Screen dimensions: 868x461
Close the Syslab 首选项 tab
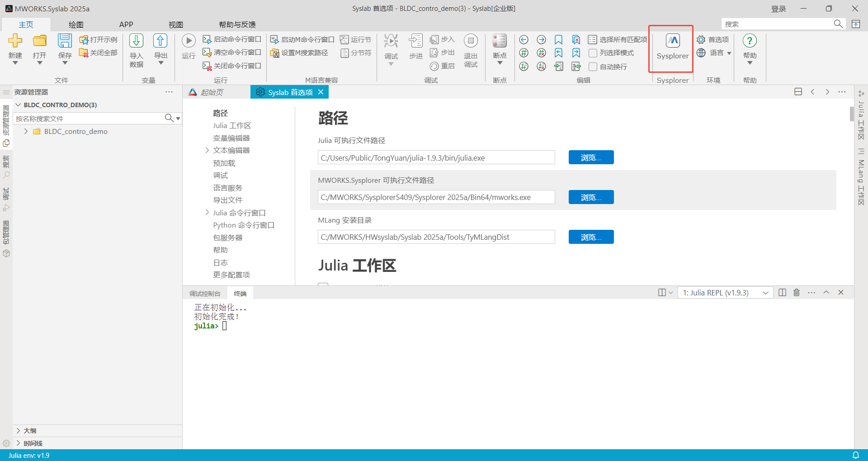pyautogui.click(x=321, y=92)
